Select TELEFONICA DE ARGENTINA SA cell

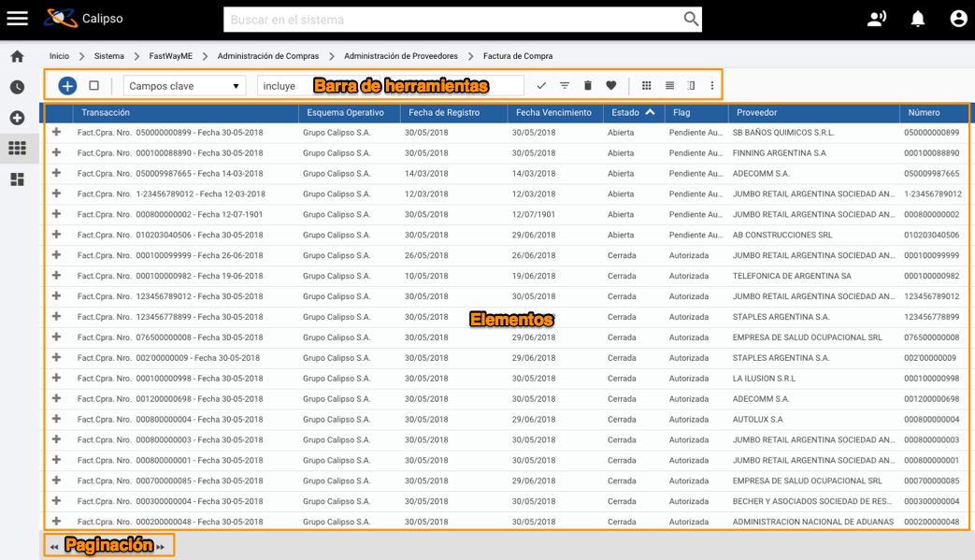(x=792, y=276)
